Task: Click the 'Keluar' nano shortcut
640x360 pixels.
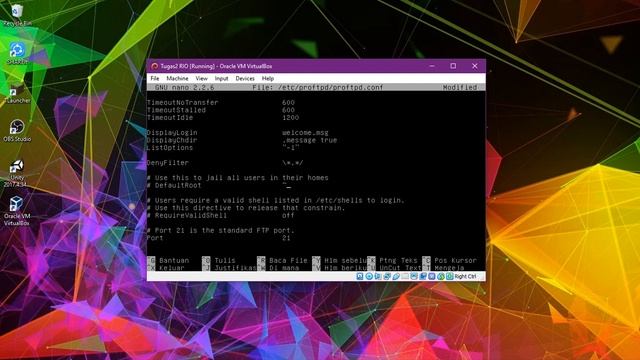Action: [172, 268]
